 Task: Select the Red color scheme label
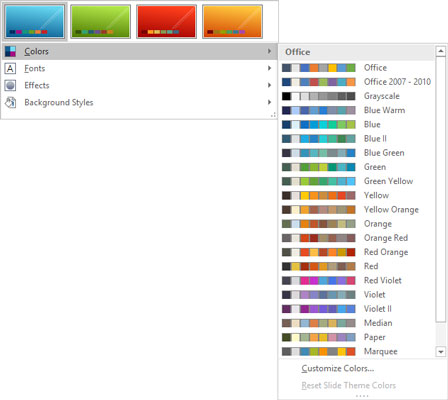(x=371, y=266)
